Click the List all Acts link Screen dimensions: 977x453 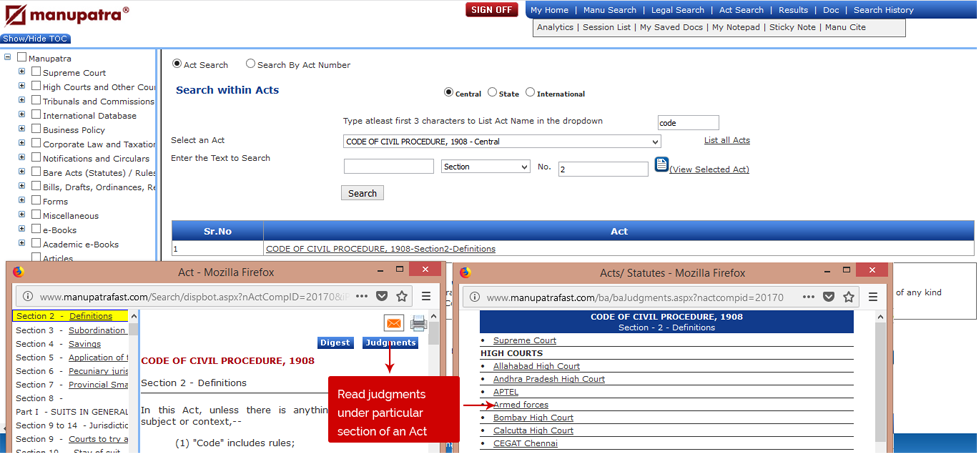pos(727,140)
